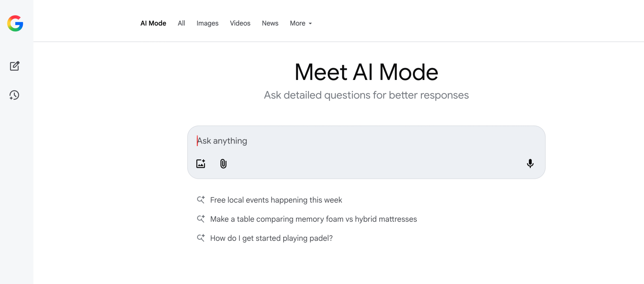Pick 'How do I get started playing padel?'
644x284 pixels.
(271, 238)
